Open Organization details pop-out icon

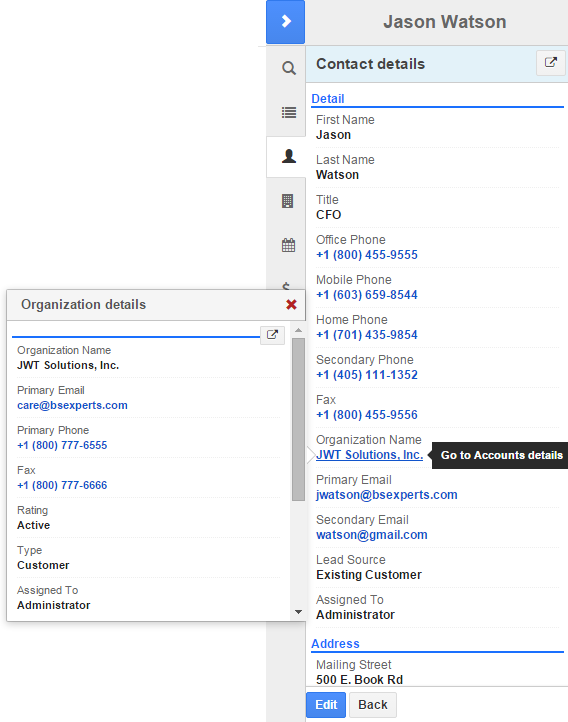point(272,335)
